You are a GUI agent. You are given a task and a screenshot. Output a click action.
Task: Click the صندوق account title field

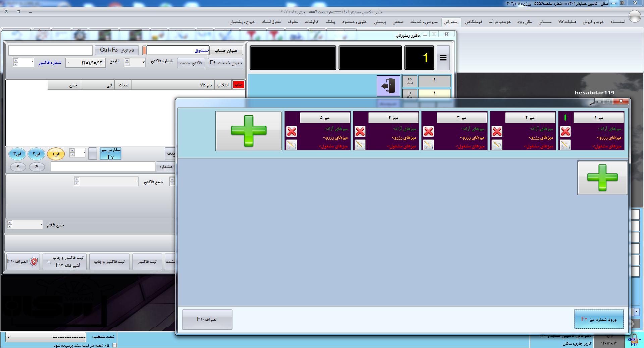tap(178, 50)
